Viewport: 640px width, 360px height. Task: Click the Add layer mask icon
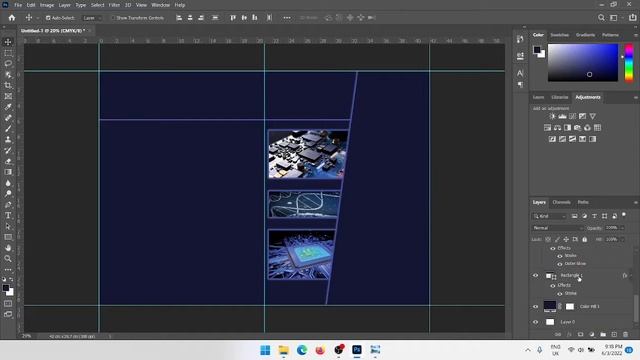pos(580,334)
